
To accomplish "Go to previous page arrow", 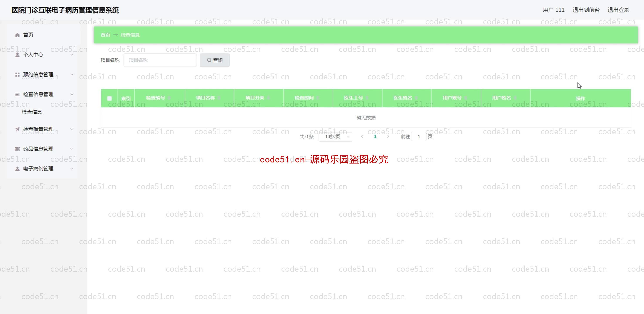I will [x=362, y=137].
